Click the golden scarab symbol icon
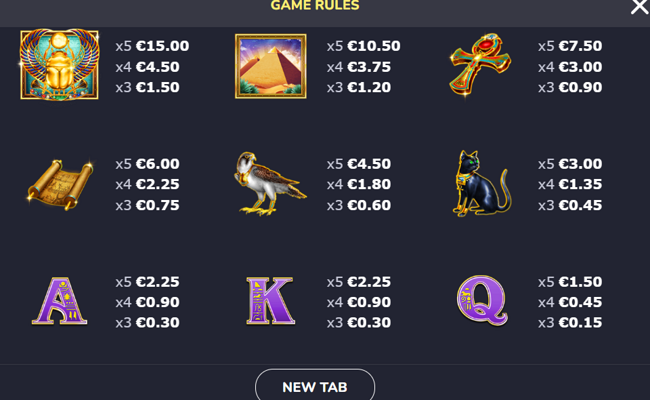 coord(59,65)
